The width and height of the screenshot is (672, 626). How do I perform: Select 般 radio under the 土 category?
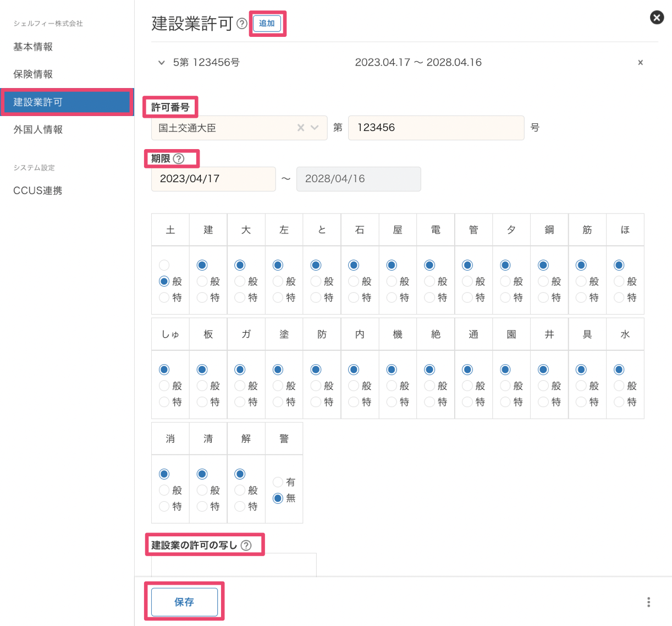164,281
